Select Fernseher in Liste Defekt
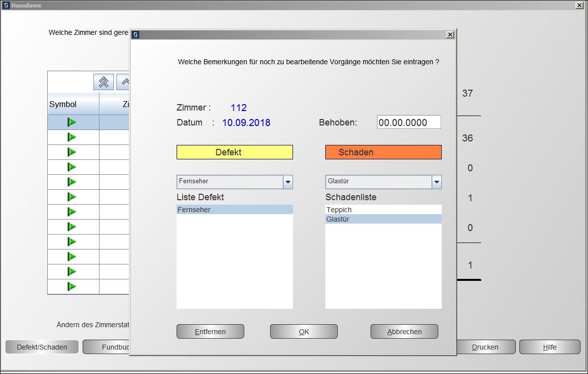This screenshot has width=588, height=374. (x=234, y=210)
